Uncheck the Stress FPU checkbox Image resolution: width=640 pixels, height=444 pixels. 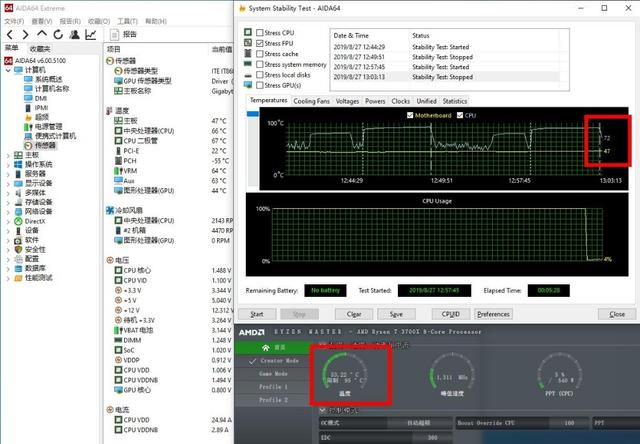click(260, 43)
